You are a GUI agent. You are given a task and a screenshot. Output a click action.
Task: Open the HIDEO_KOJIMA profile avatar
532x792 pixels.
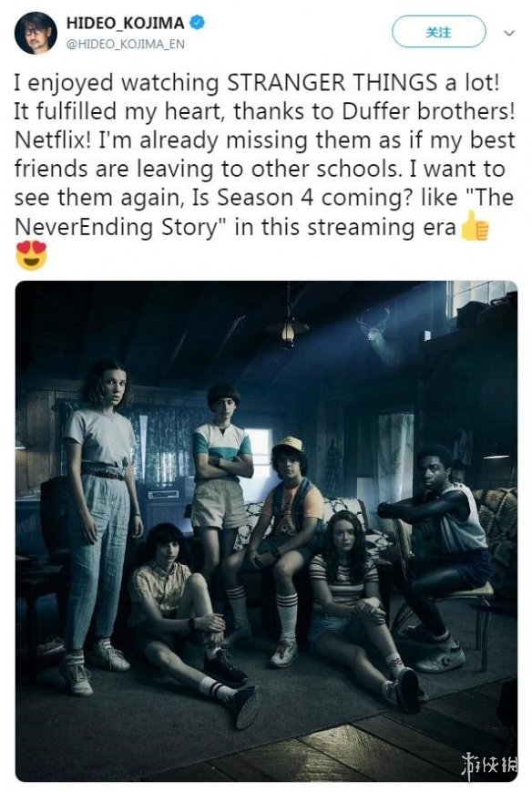[x=36, y=32]
